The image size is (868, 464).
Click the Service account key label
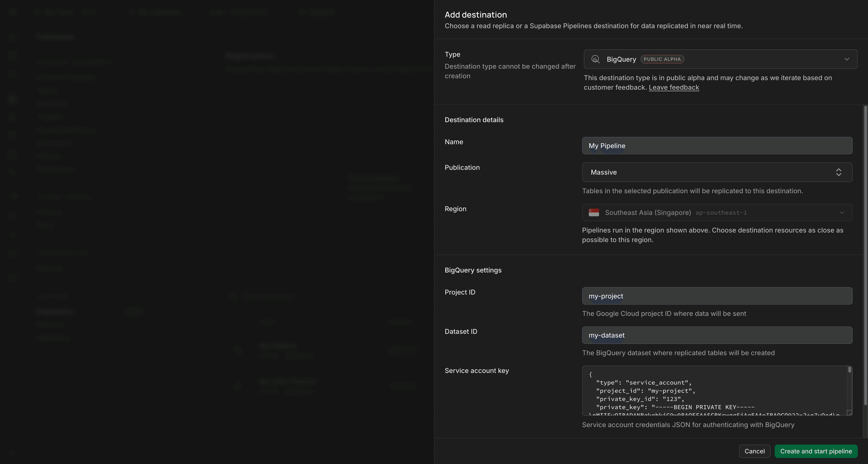(476, 371)
